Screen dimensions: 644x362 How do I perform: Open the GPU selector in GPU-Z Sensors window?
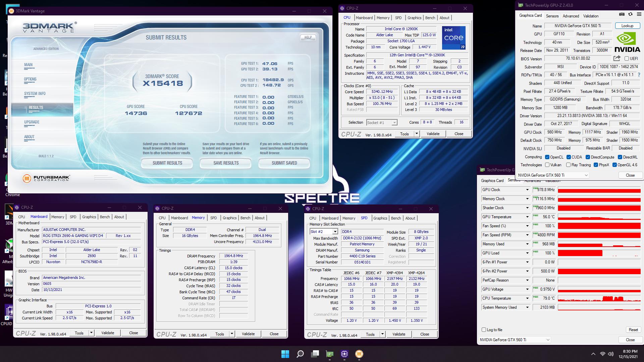point(515,340)
